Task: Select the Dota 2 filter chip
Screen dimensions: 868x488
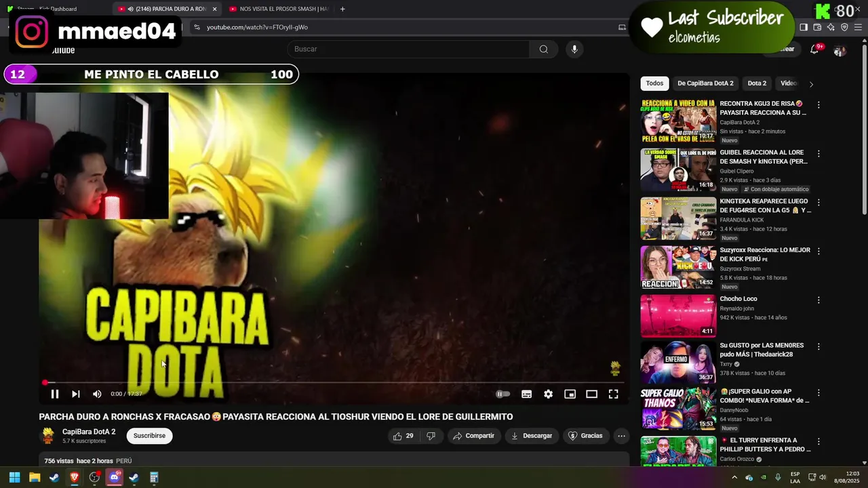Action: pos(757,83)
